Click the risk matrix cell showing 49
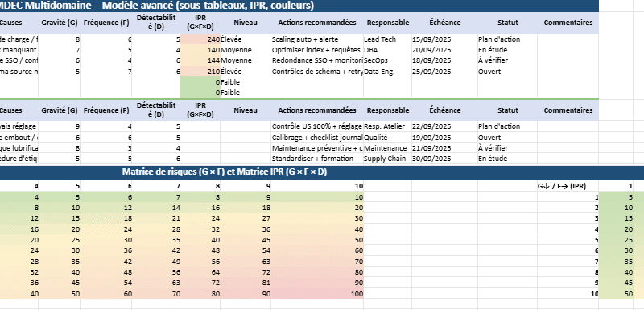Viewport: 644px width, 310px height. coord(156,262)
